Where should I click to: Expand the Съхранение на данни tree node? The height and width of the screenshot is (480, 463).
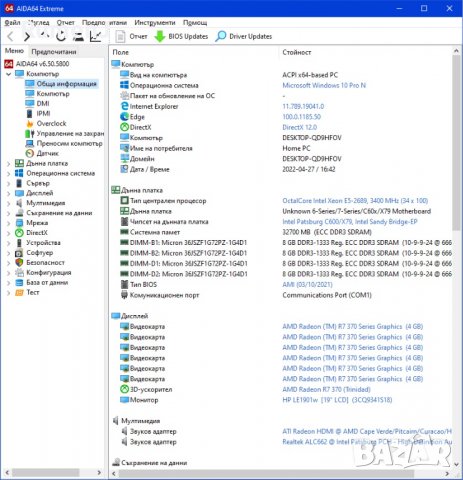[x=9, y=213]
